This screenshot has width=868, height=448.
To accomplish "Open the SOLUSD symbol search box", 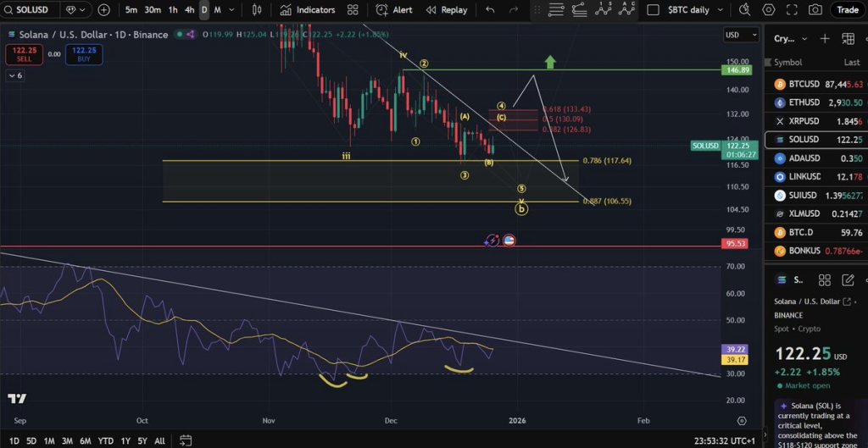I will pyautogui.click(x=29, y=10).
